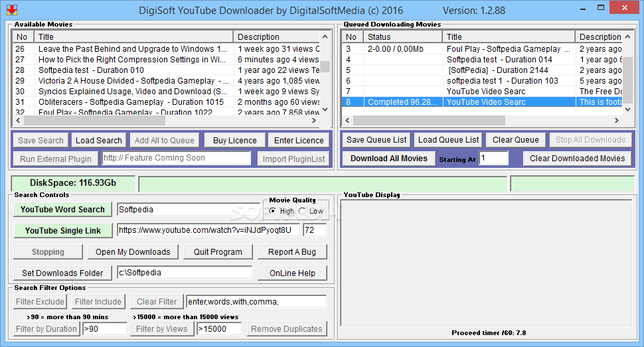
Task: Click the c:\Softpedia folder path field
Action: click(x=185, y=273)
